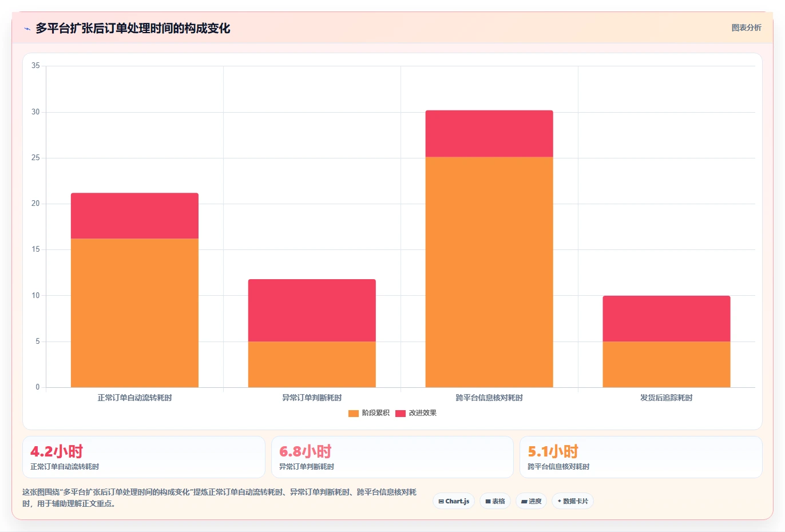This screenshot has width=785, height=532.
Task: Click the icon inside the Chart.js chip
Action: click(441, 501)
